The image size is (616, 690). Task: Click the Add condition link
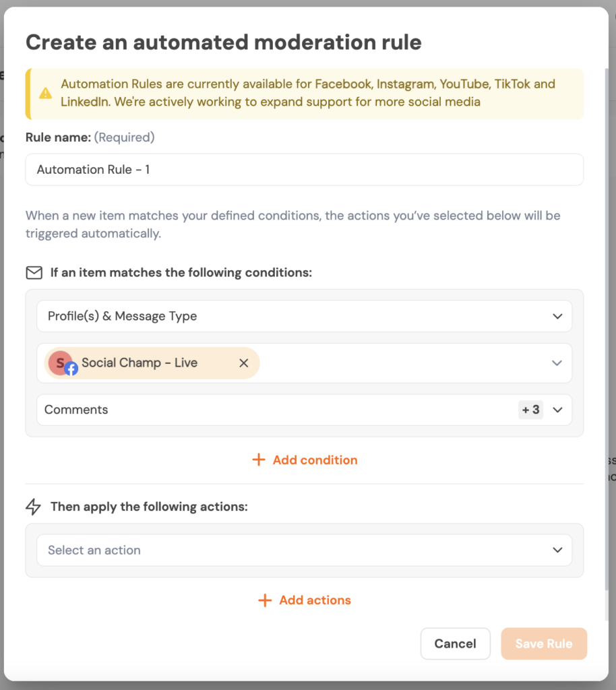click(x=315, y=460)
